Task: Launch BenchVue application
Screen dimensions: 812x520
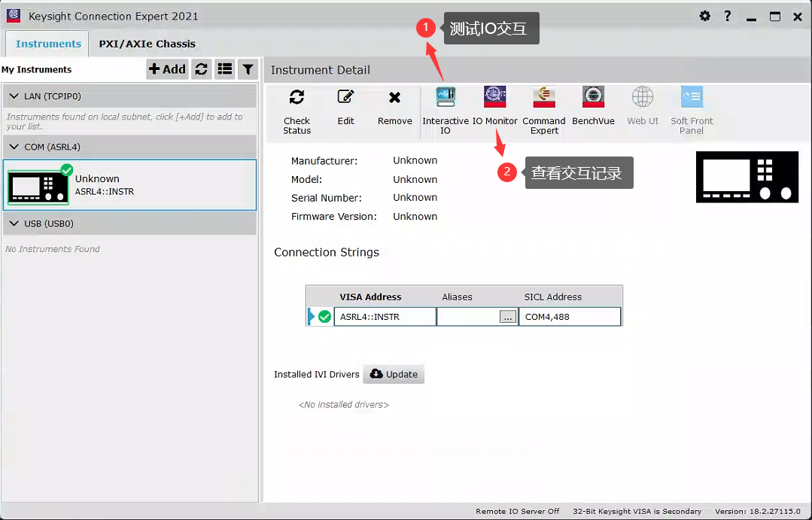Action: [593, 107]
